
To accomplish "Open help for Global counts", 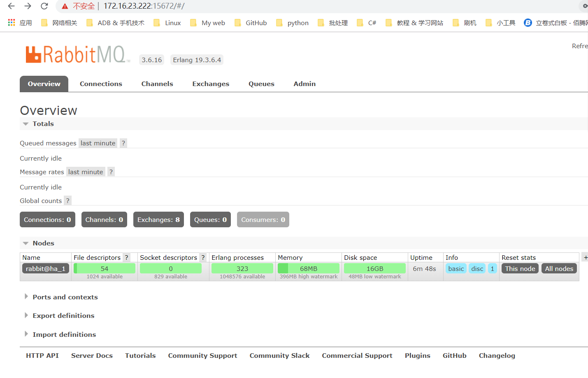I will pos(67,201).
